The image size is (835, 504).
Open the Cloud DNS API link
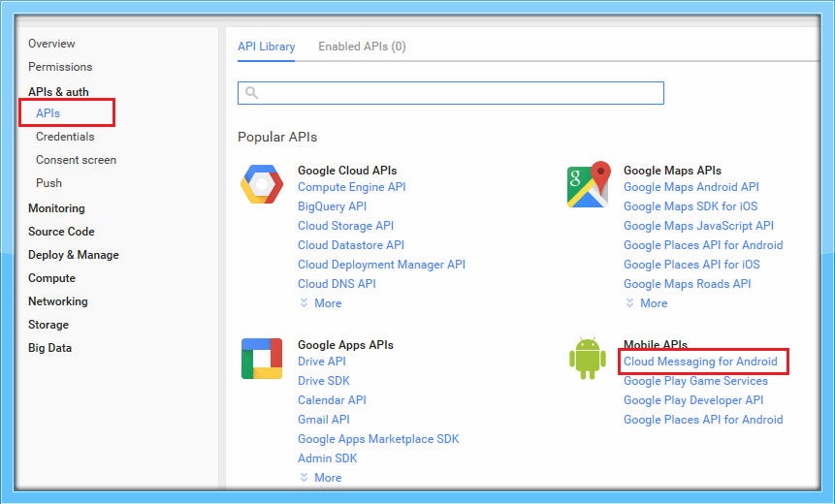click(x=337, y=284)
